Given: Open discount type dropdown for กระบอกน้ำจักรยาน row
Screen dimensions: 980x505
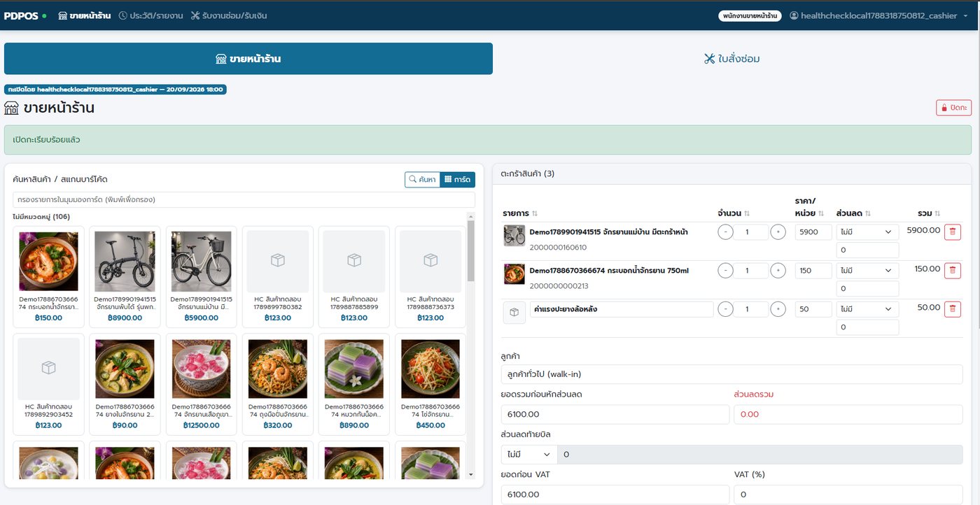Looking at the screenshot, I should 867,271.
